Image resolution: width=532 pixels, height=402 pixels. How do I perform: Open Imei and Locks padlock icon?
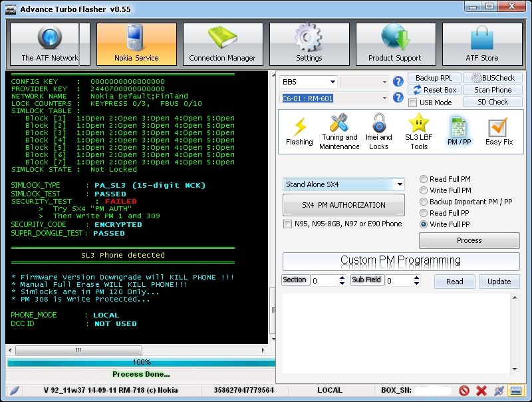pyautogui.click(x=379, y=123)
